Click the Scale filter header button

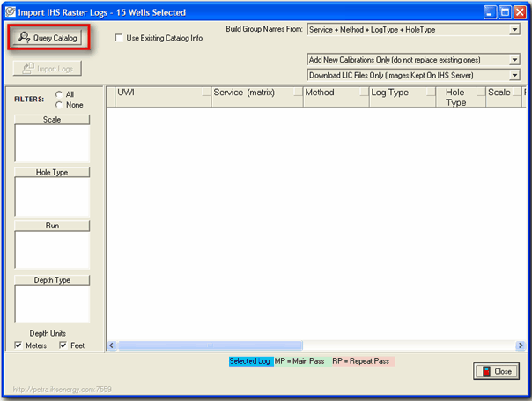tap(52, 119)
